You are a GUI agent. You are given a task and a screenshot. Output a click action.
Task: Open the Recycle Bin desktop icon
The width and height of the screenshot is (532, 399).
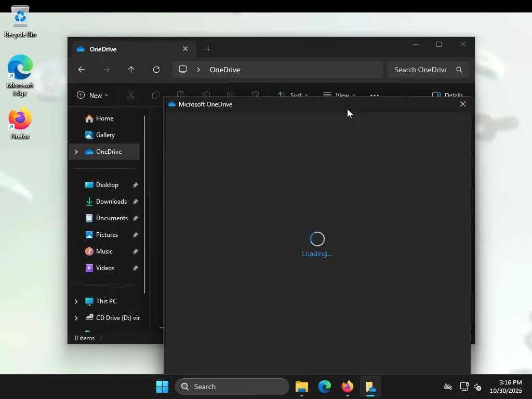point(20,21)
